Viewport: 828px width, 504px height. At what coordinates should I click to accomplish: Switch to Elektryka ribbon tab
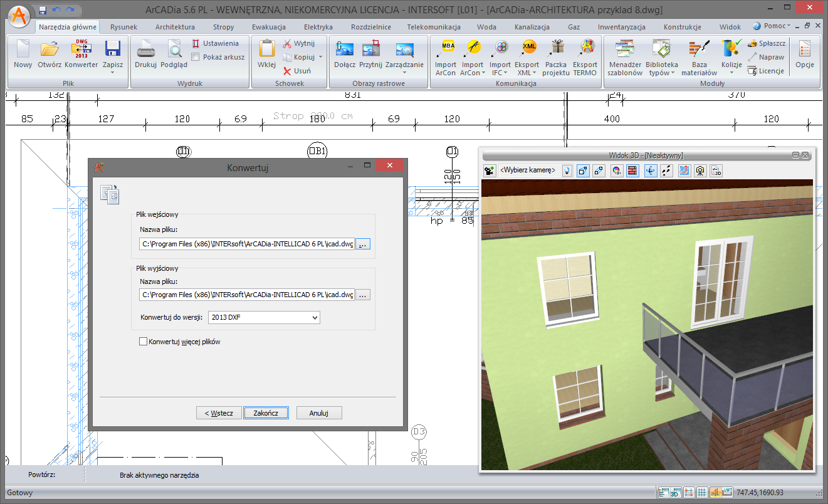click(x=318, y=27)
